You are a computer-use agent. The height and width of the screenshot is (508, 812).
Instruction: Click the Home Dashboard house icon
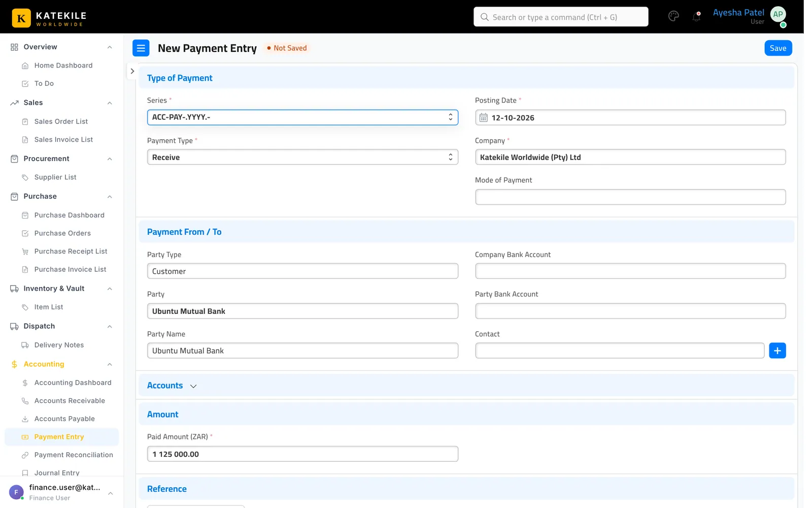(25, 66)
